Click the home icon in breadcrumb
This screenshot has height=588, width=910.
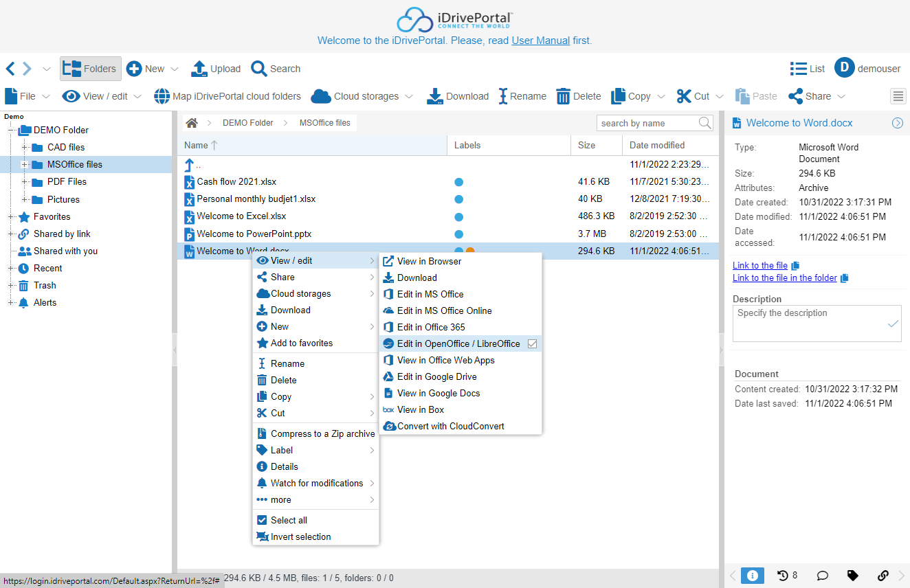[192, 123]
